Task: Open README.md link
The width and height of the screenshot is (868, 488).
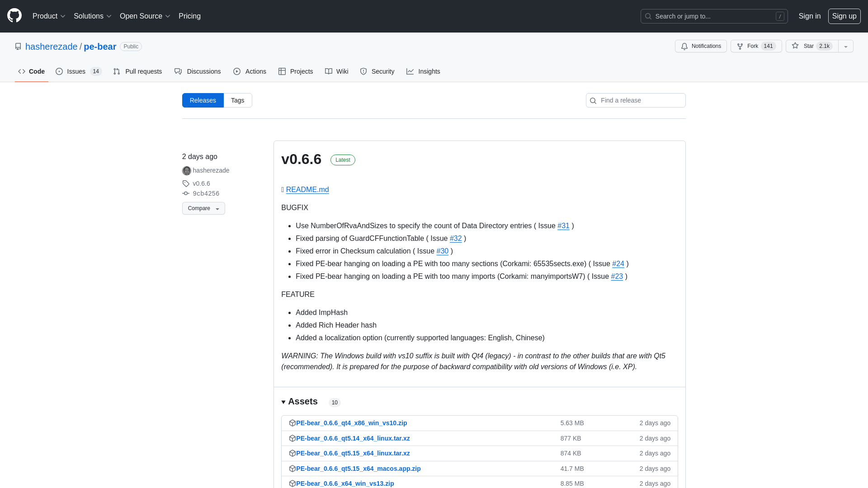Action: (x=307, y=189)
